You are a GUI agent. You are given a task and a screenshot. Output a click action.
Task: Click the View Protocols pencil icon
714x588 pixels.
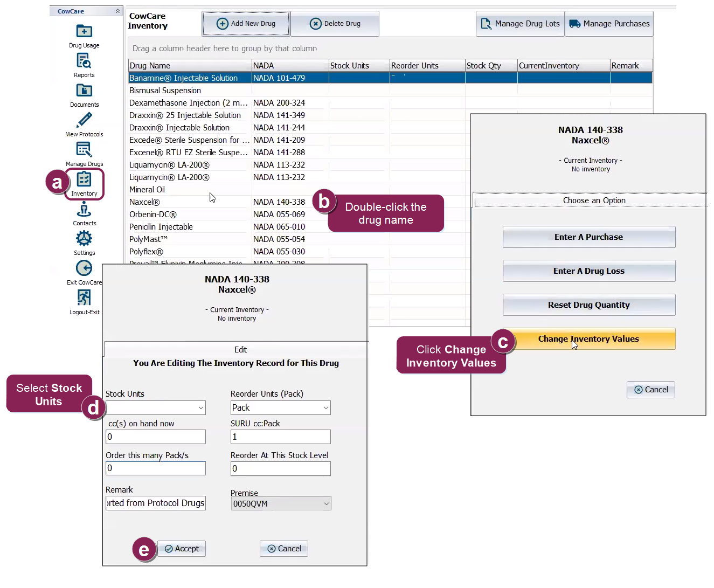[x=84, y=121]
